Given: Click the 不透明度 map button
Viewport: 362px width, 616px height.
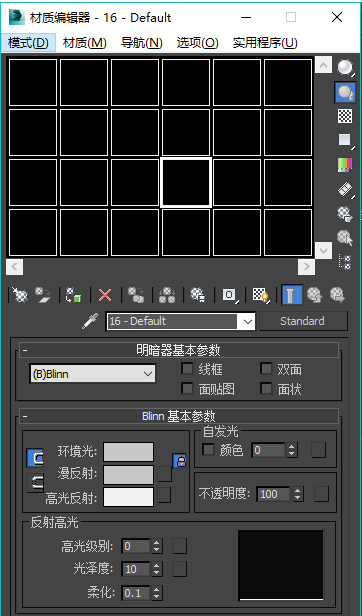Looking at the screenshot, I should 321,494.
